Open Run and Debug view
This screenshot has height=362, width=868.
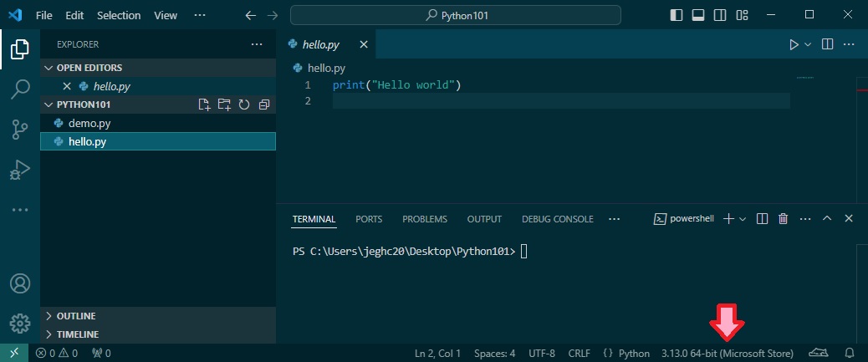(20, 170)
